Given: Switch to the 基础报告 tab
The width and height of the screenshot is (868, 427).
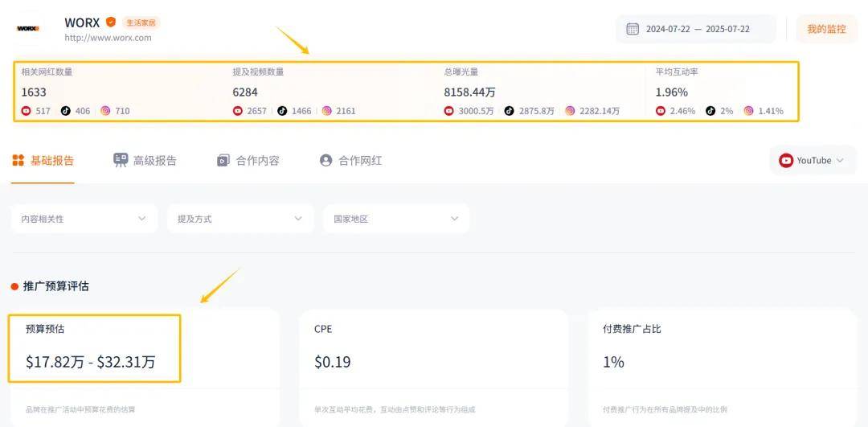Looking at the screenshot, I should tap(43, 161).
